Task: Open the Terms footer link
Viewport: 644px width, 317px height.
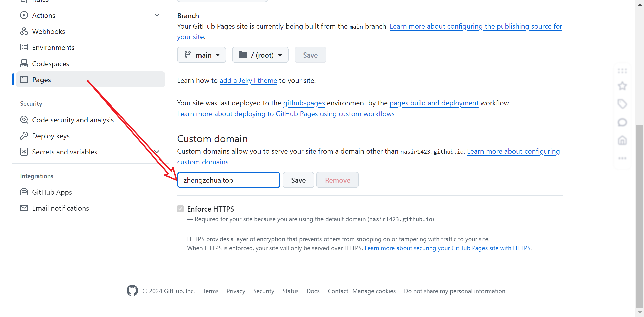Action: [x=211, y=291]
